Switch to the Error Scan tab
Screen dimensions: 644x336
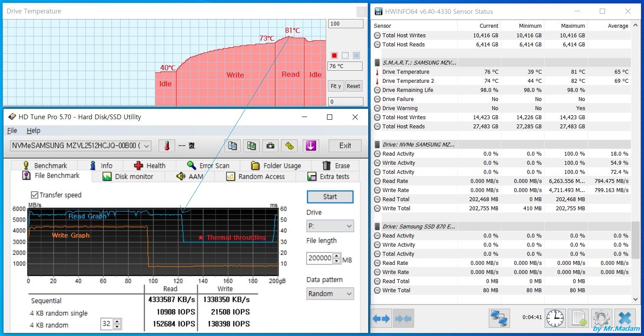pyautogui.click(x=208, y=166)
